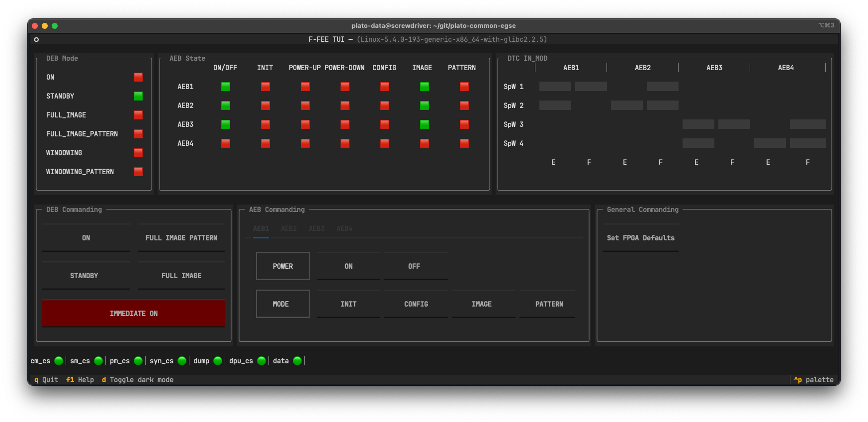Screen dimensions: 868x422
Task: Click the header circle icon beside title
Action: (36, 39)
